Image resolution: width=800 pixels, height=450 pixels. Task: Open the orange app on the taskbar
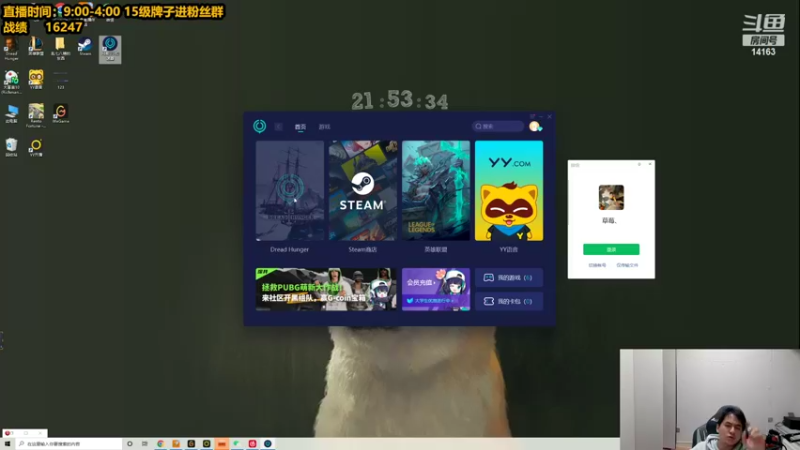pyautogui.click(x=176, y=444)
